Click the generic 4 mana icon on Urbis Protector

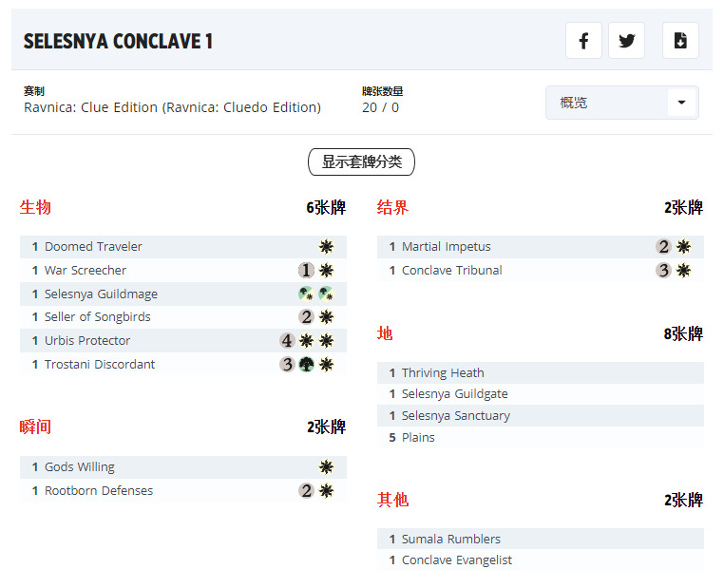pos(287,341)
